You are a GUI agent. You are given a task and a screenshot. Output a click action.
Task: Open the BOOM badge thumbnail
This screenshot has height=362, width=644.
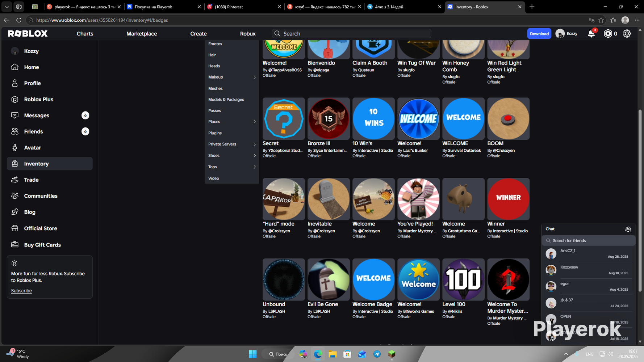click(x=508, y=119)
